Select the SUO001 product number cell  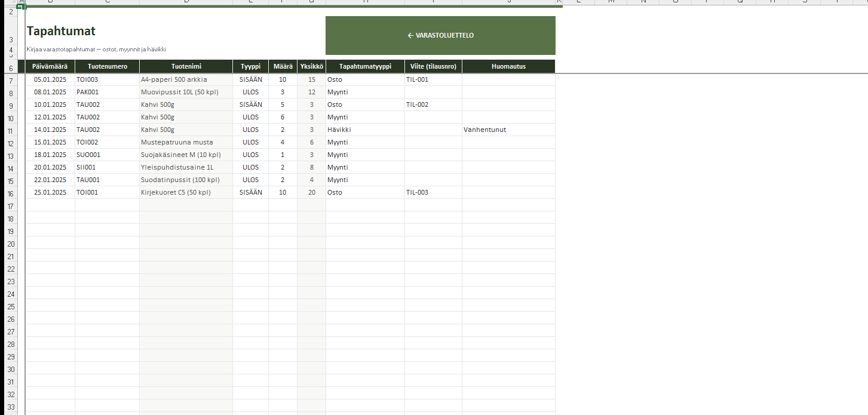[107, 155]
